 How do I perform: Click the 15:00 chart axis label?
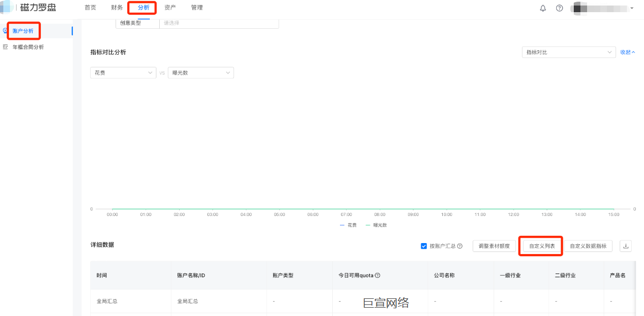click(614, 215)
